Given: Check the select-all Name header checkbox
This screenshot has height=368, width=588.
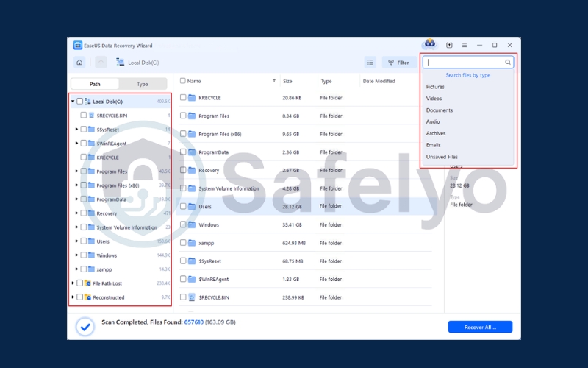Looking at the screenshot, I should click(182, 81).
